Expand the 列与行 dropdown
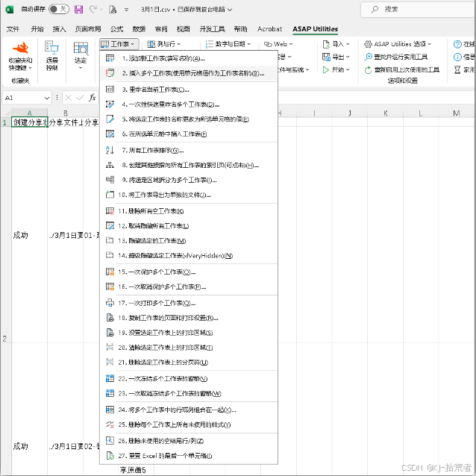 point(163,44)
